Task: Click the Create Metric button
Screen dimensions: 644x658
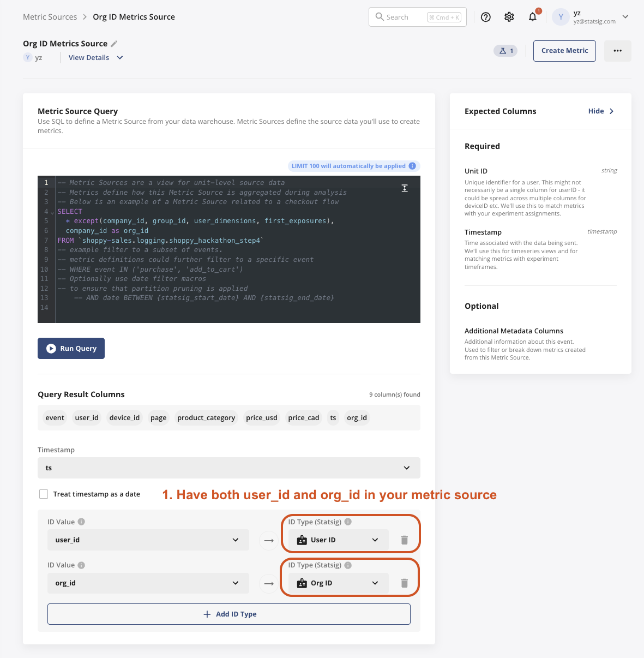Action: pos(564,50)
